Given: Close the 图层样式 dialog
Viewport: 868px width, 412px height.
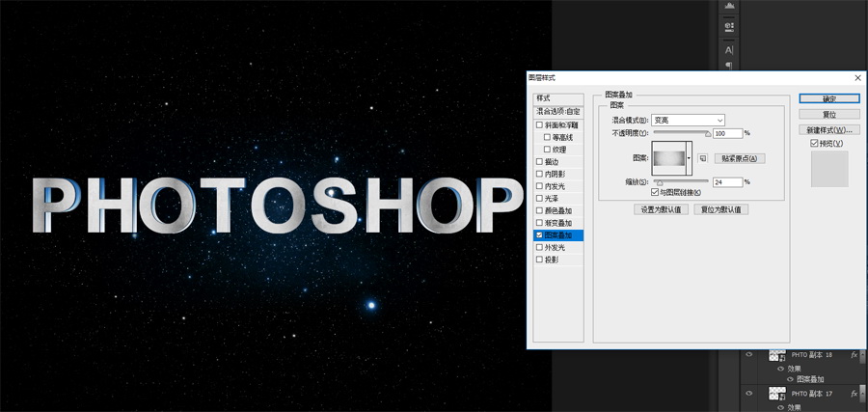Looking at the screenshot, I should [x=858, y=78].
